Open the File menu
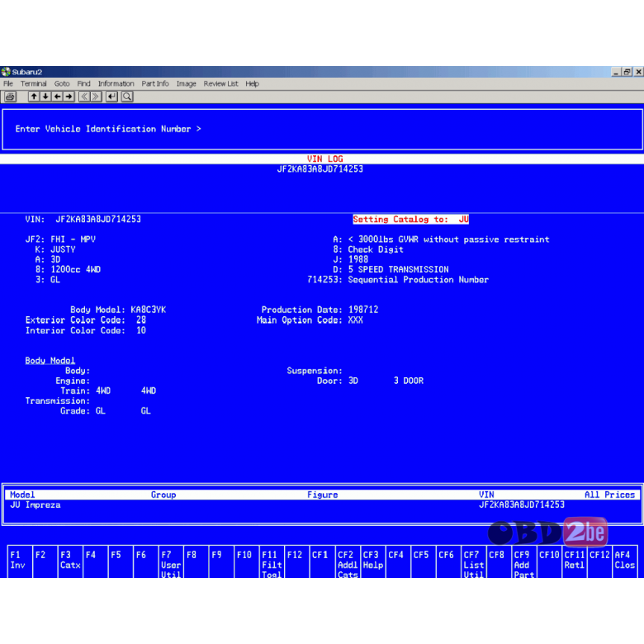 8,83
